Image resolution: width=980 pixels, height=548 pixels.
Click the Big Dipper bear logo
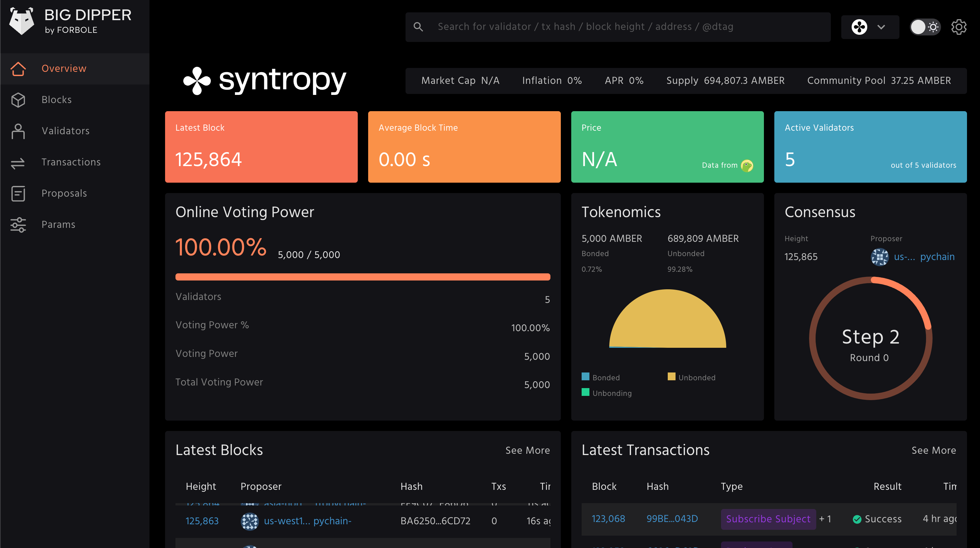(21, 21)
